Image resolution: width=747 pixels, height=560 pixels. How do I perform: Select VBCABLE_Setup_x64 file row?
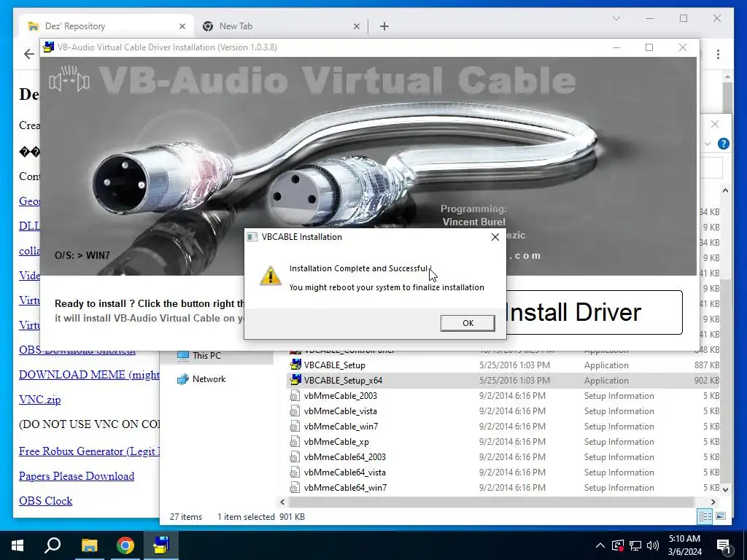click(503, 381)
